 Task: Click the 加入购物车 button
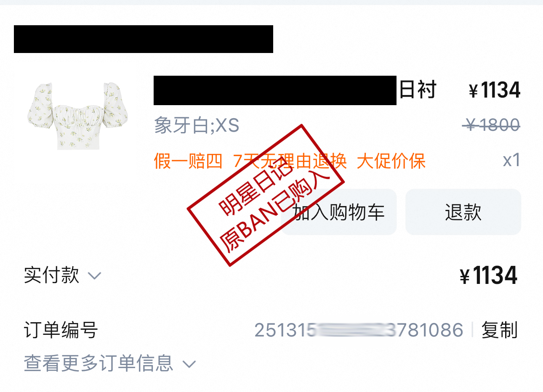(339, 212)
